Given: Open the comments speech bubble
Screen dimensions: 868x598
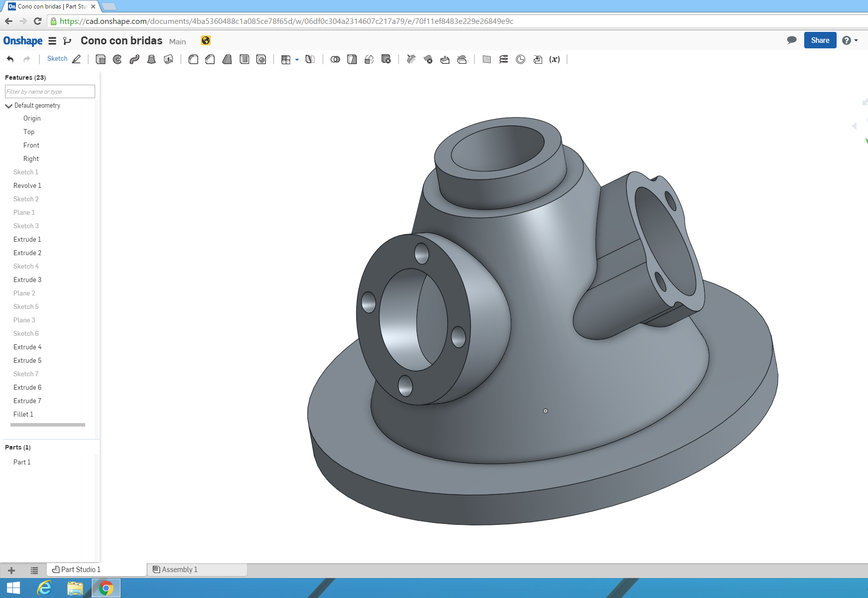Looking at the screenshot, I should (791, 40).
